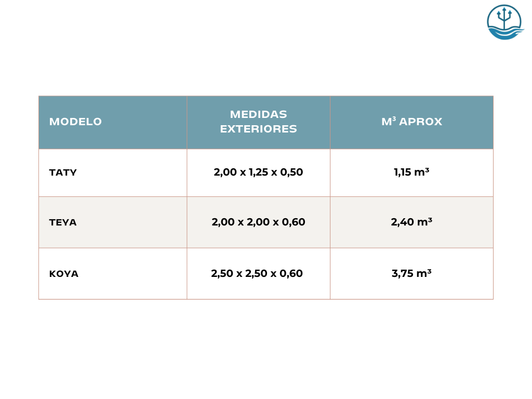Select the 1,15 m³ volume cell

point(411,172)
